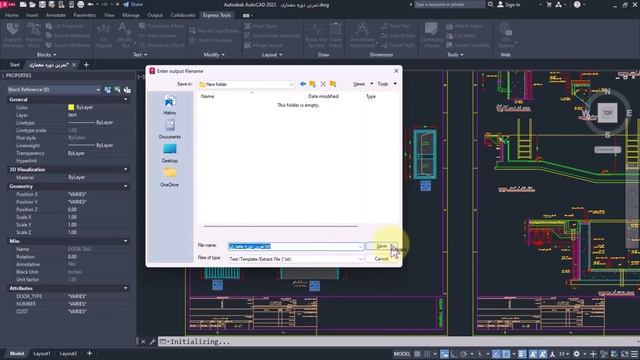This screenshot has width=640, height=360.
Task: Click the Open folder icon in quick access toolbar
Action: tap(33, 4)
